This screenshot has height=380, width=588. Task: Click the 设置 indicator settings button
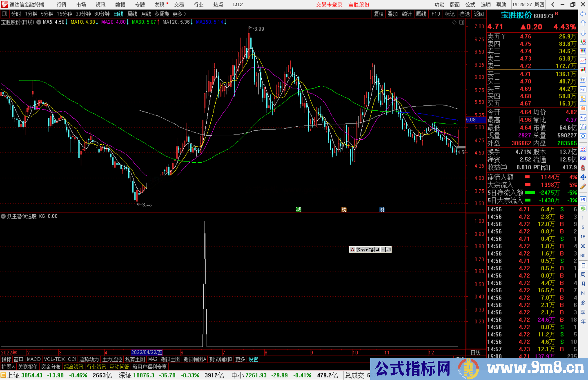click(253, 359)
